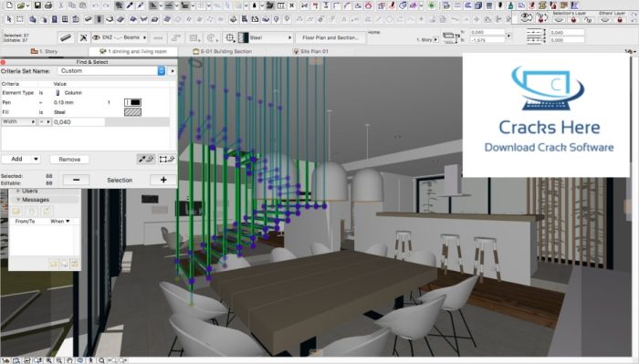Click marquee criteria icon in Find & Select
Screen dimensions: 639x364
[167, 160]
